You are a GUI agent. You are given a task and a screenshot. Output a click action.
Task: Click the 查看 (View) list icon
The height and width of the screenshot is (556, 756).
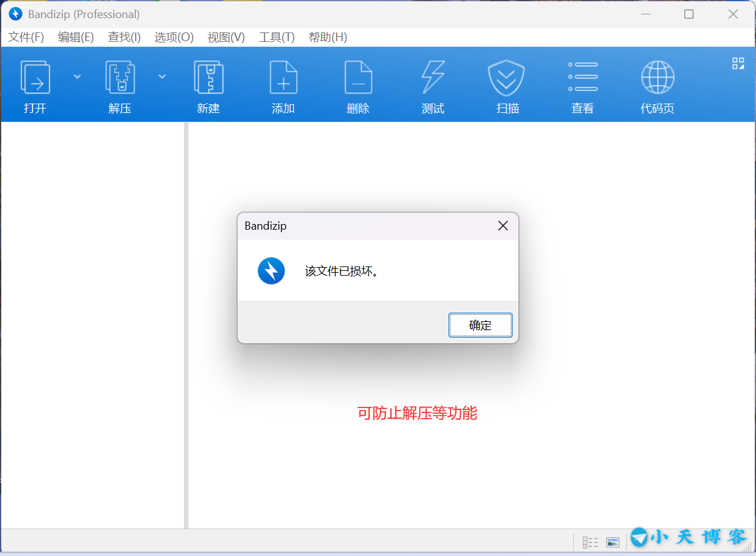pyautogui.click(x=583, y=78)
